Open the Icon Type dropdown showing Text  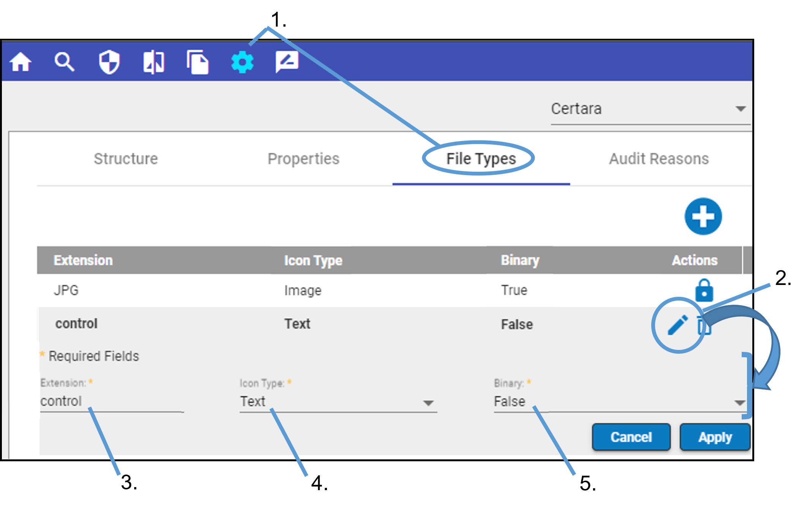(x=338, y=402)
